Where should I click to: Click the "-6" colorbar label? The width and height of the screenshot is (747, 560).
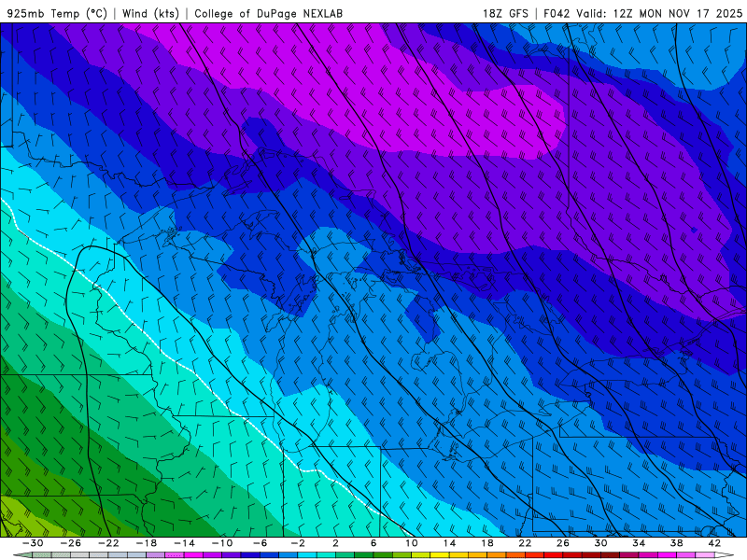(261, 543)
